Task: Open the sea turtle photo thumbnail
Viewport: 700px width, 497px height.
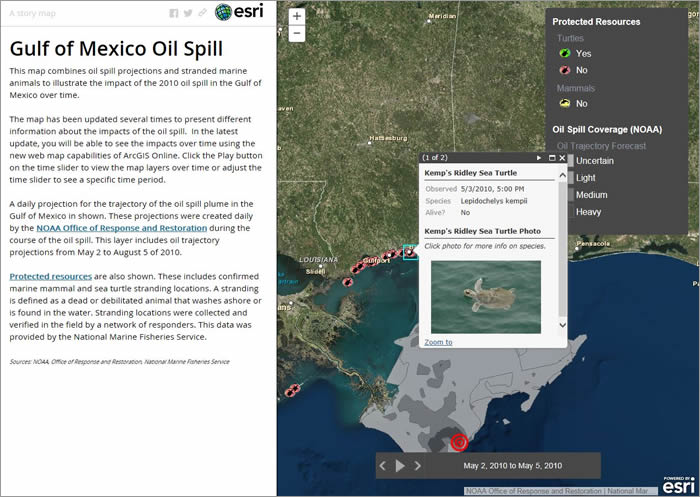Action: [x=486, y=297]
